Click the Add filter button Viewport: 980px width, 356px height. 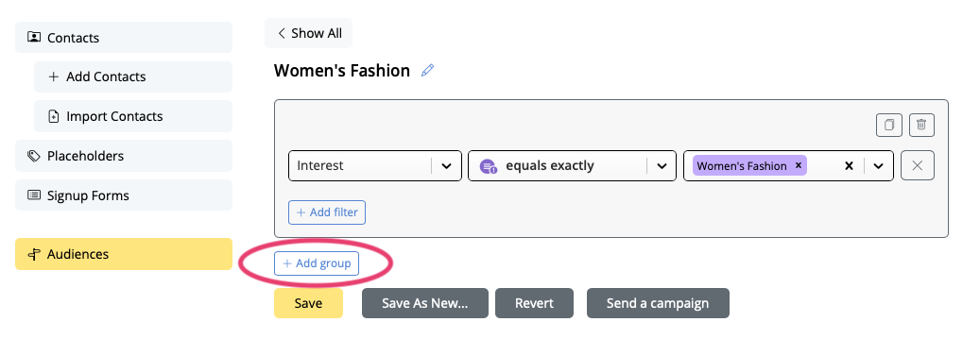[327, 212]
